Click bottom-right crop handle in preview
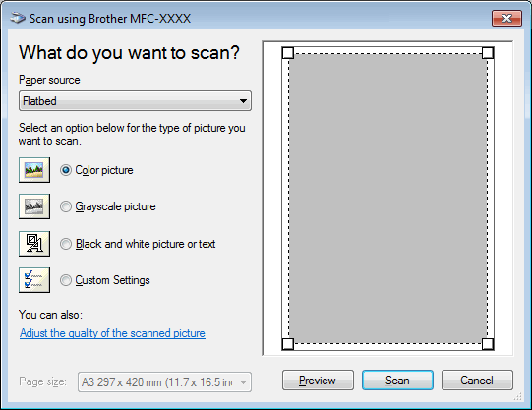The height and width of the screenshot is (410, 532). 488,344
